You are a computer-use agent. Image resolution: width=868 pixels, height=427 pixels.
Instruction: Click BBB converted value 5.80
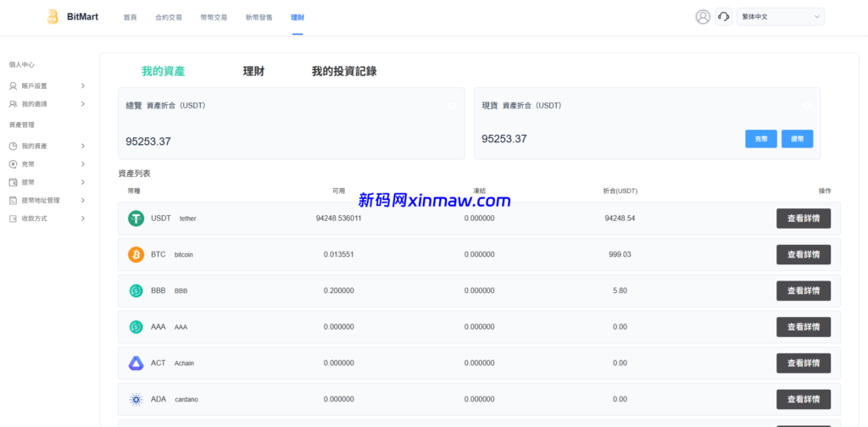click(x=620, y=291)
